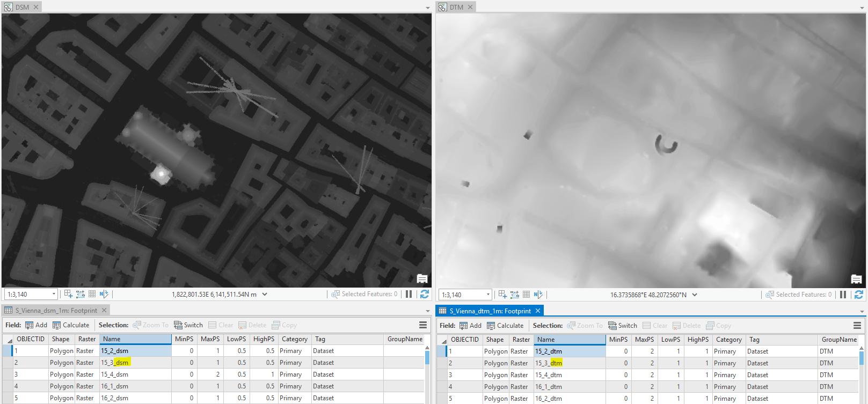The image size is (868, 404).
Task: Pause drawing in the DTM map view
Action: click(843, 295)
